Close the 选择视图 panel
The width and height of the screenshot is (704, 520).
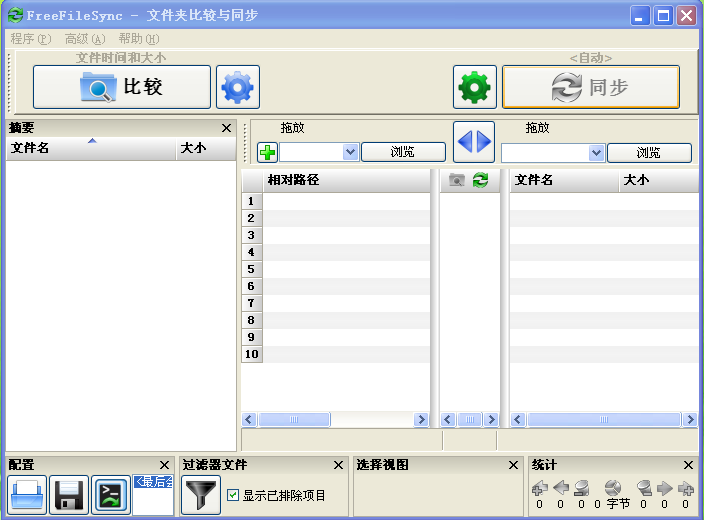pos(514,465)
